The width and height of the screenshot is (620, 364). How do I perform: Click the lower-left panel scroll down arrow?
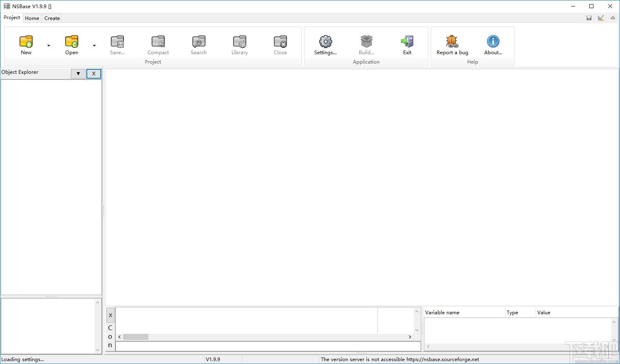point(97,350)
